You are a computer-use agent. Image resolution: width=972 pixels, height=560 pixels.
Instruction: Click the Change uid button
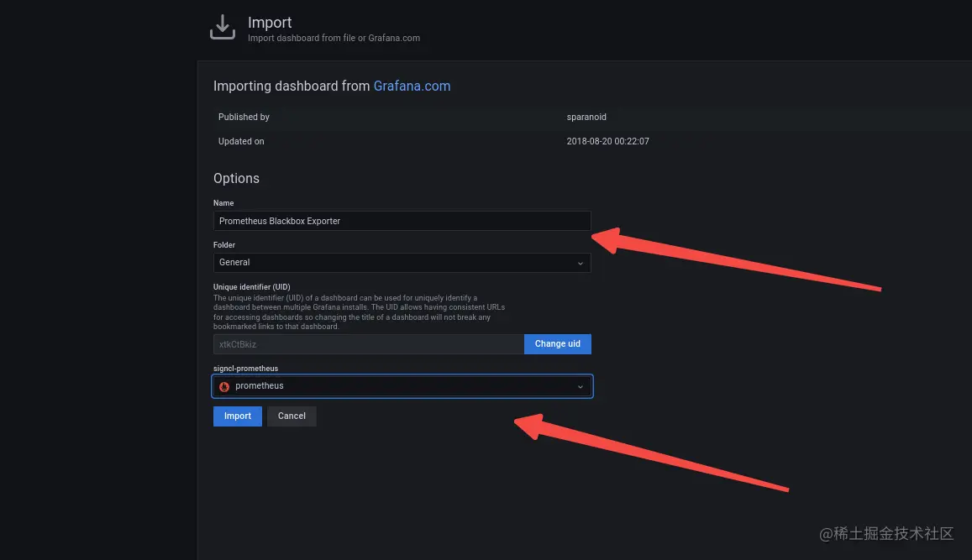click(557, 343)
